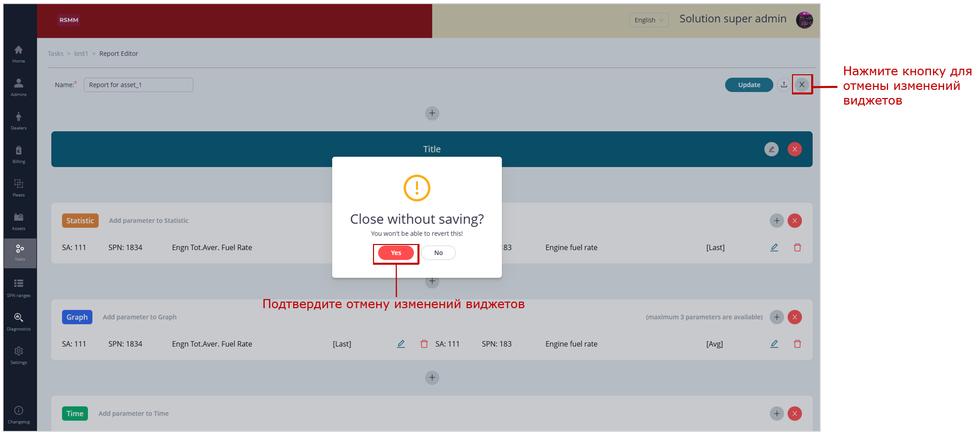Delete the Graph widget with red X

coord(795,317)
